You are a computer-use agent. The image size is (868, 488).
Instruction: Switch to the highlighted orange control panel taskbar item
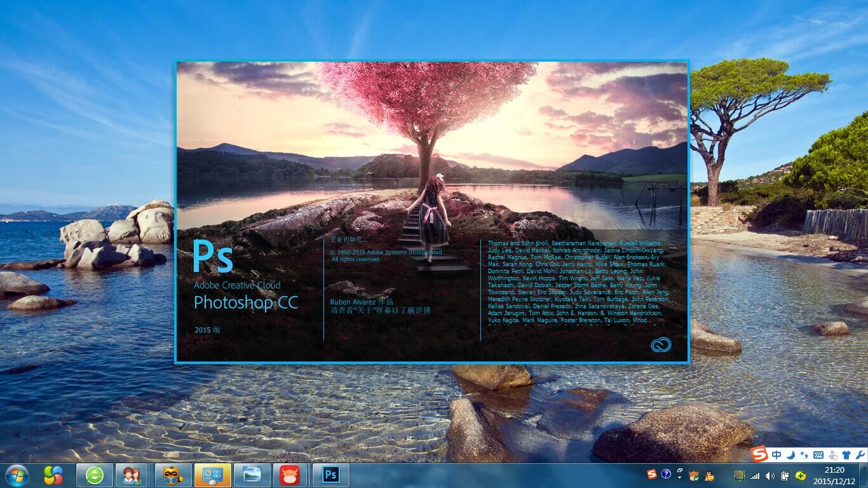pos(212,475)
